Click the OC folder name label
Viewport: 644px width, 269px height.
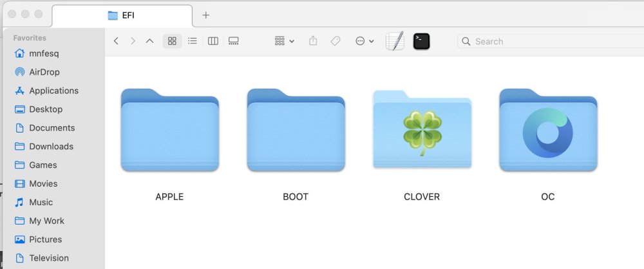coord(548,197)
